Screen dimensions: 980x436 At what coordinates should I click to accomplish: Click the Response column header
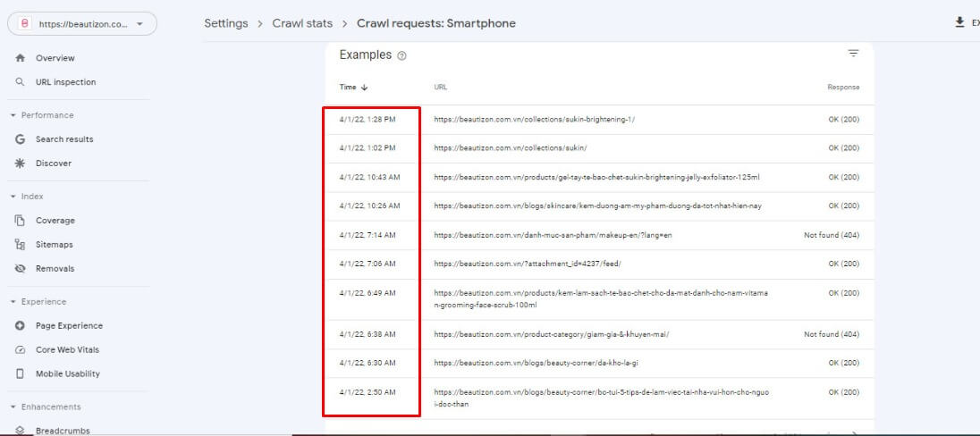(843, 88)
